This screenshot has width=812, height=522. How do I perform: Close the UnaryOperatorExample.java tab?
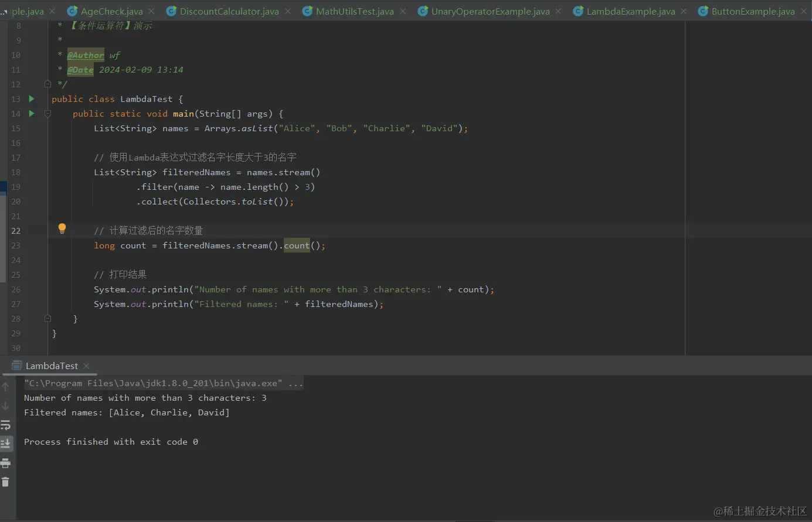pos(558,11)
